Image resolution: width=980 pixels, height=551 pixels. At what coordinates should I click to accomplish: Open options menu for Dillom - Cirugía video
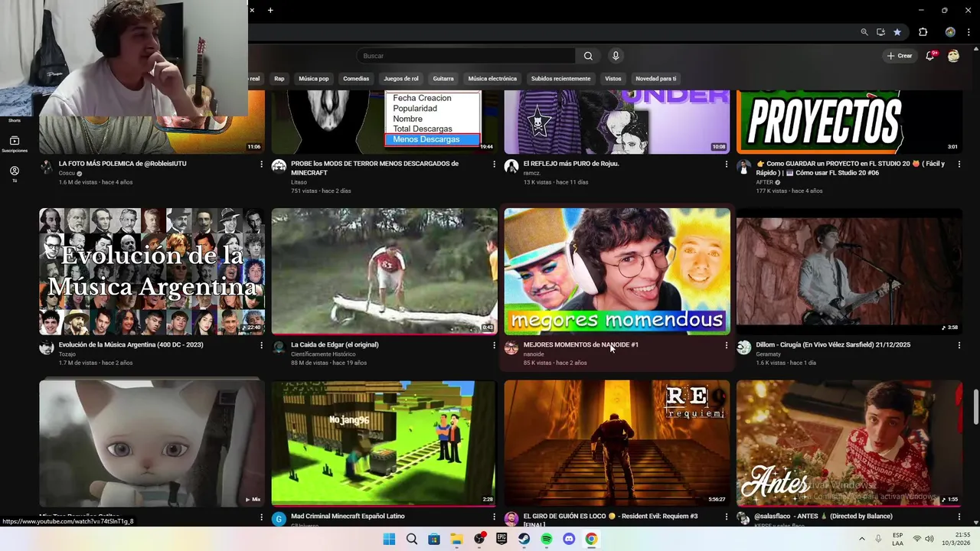click(959, 345)
